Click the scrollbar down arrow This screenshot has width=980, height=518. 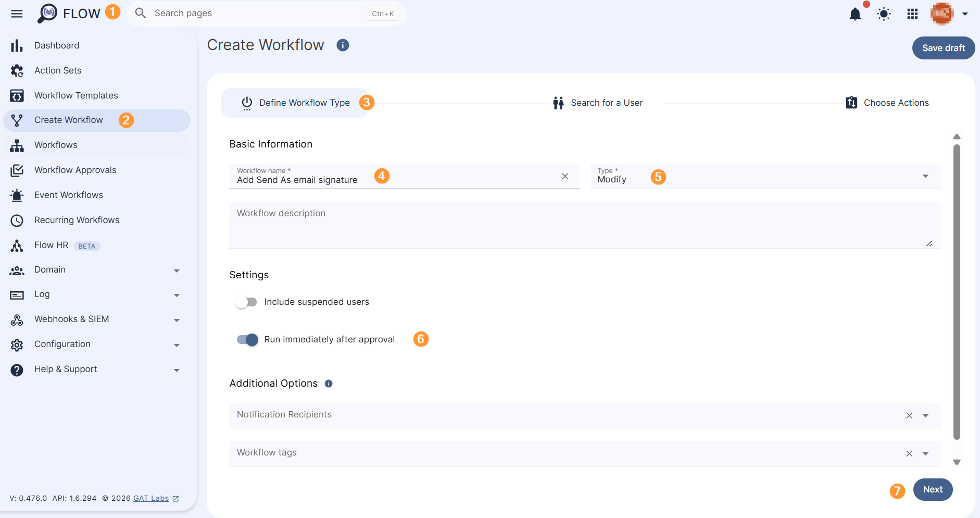957,462
